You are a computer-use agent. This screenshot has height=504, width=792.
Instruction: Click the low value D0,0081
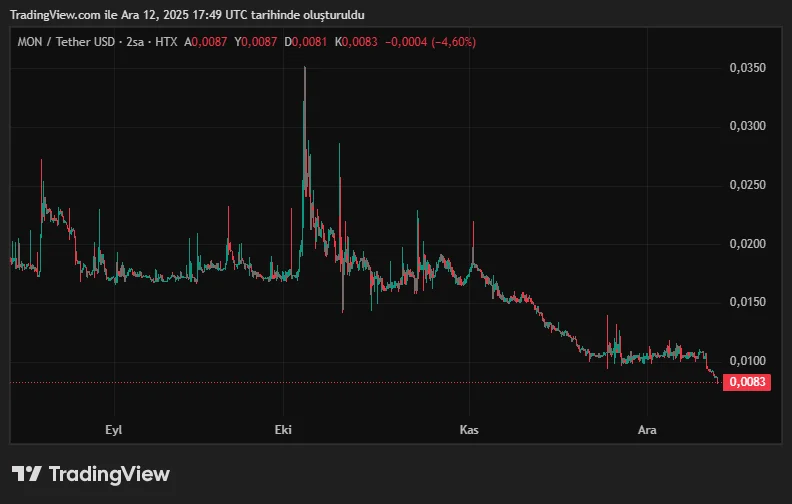(x=306, y=42)
